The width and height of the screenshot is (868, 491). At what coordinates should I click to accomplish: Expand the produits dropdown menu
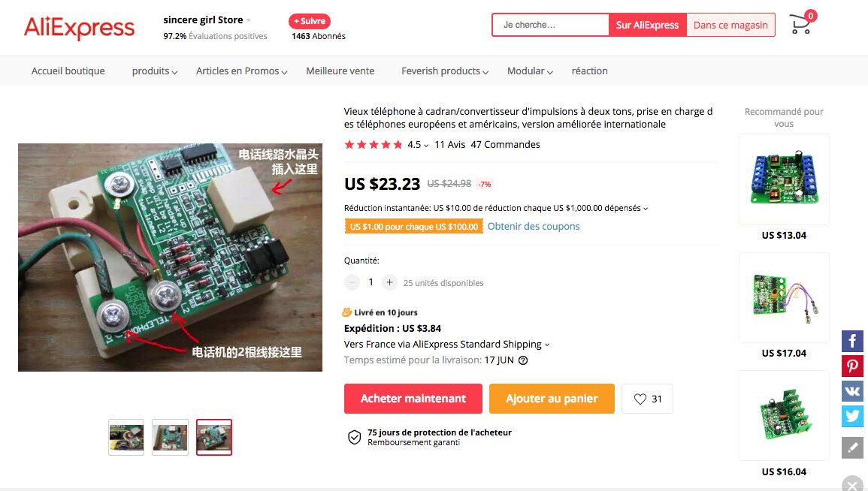pyautogui.click(x=155, y=71)
